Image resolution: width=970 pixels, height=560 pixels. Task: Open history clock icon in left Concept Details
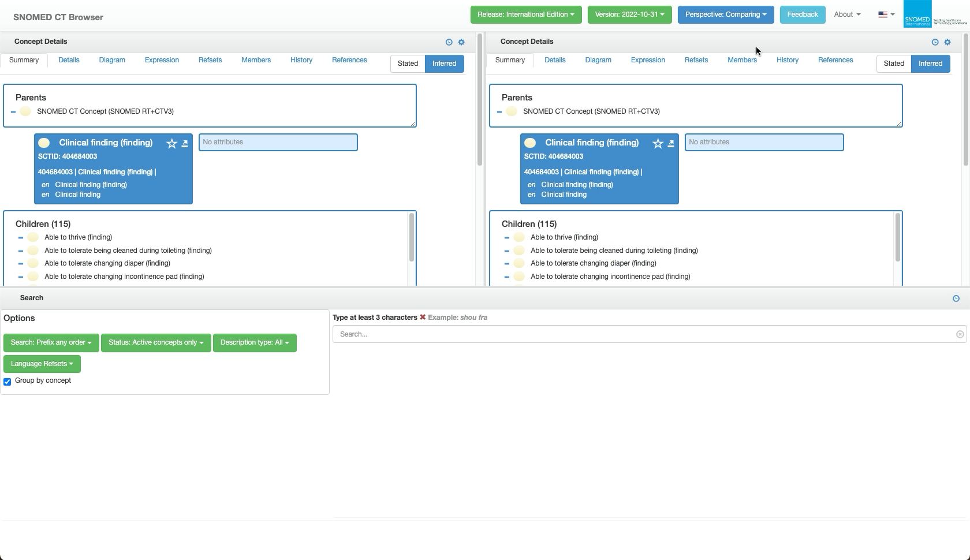(x=449, y=42)
